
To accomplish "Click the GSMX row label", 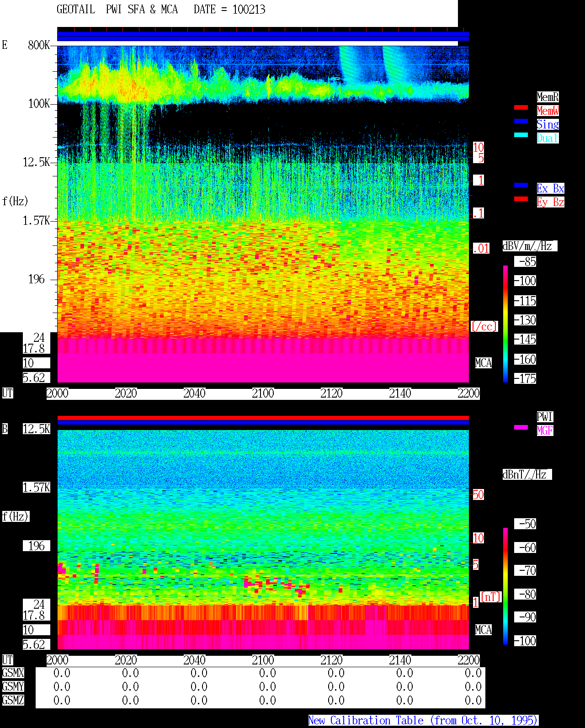I will click(13, 673).
